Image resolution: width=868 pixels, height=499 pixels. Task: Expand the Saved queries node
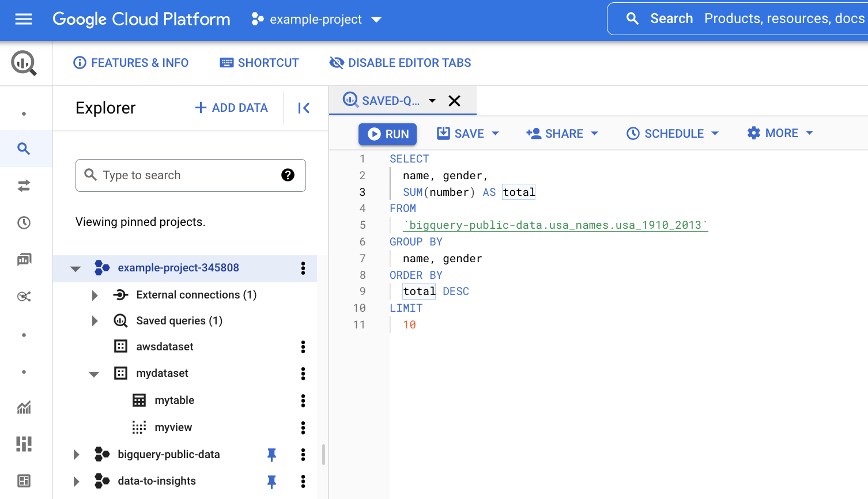(94, 321)
